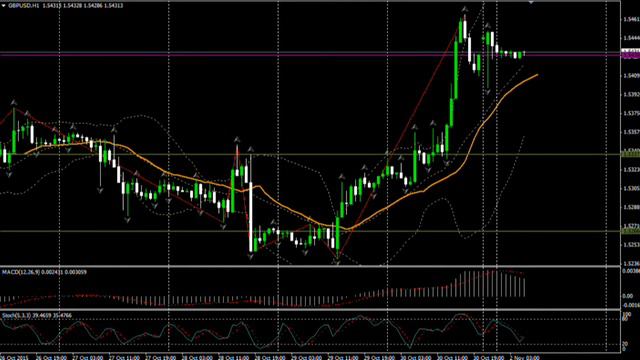Click the 28 Oct 03:00 time label

197,358
